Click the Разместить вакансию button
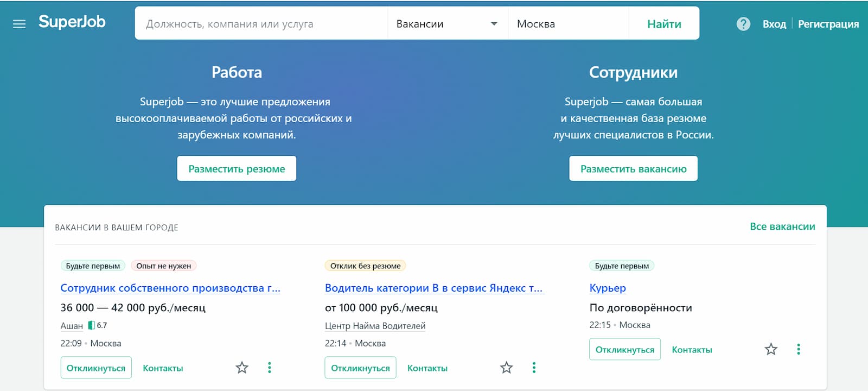 tap(633, 168)
